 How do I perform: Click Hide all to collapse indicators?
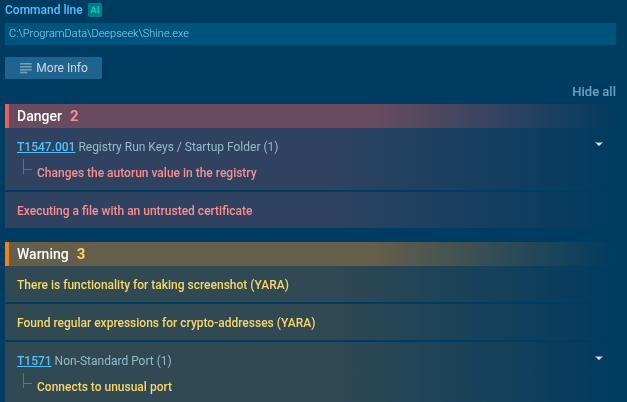pos(593,92)
